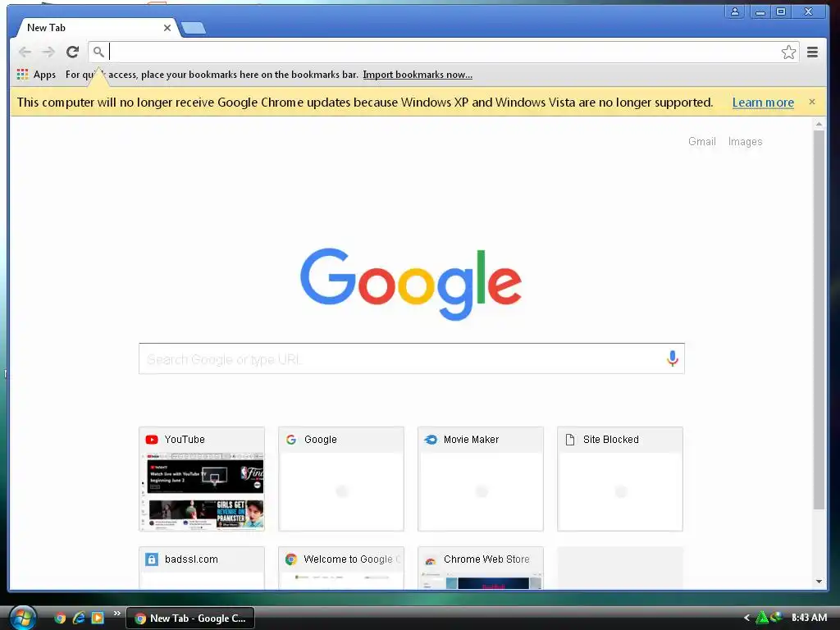Click the search magnifier in address bar
The image size is (840, 630).
coord(98,52)
